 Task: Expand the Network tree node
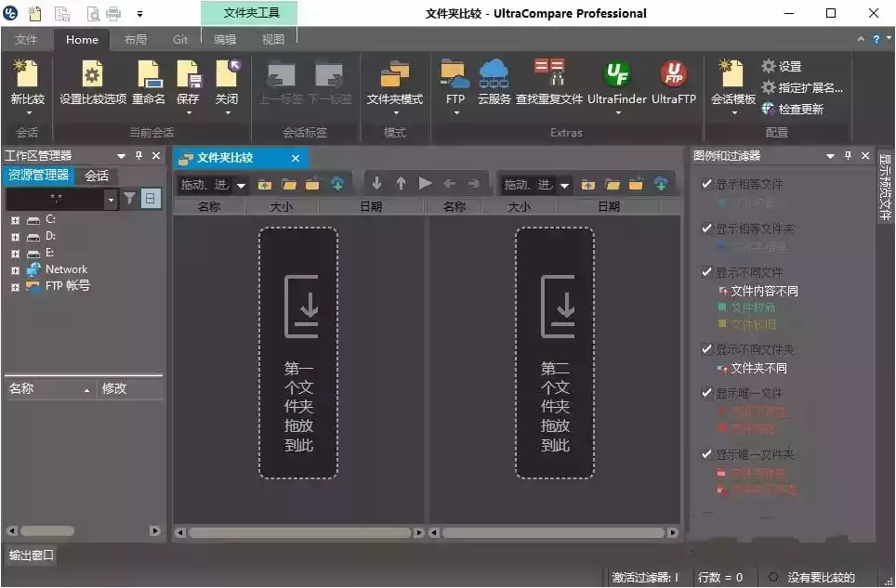coord(16,270)
